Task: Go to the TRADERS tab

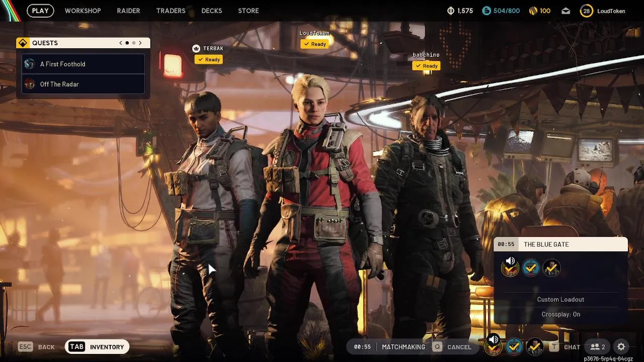Action: 171,11
